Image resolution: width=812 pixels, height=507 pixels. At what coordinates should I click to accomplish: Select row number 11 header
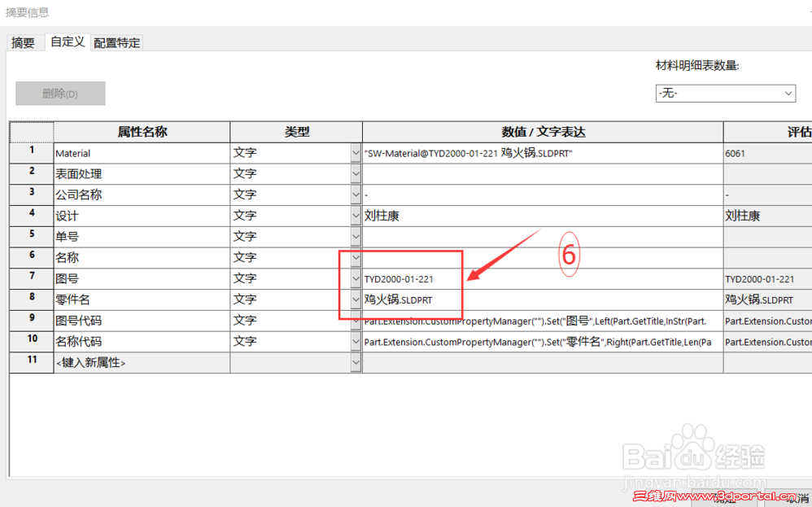click(32, 362)
